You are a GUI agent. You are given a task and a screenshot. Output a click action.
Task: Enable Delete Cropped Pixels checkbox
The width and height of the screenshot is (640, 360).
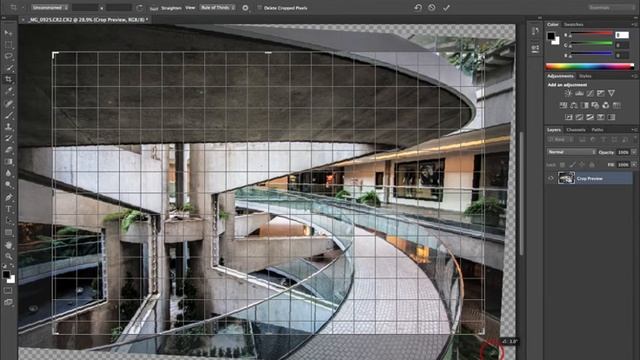click(x=260, y=8)
